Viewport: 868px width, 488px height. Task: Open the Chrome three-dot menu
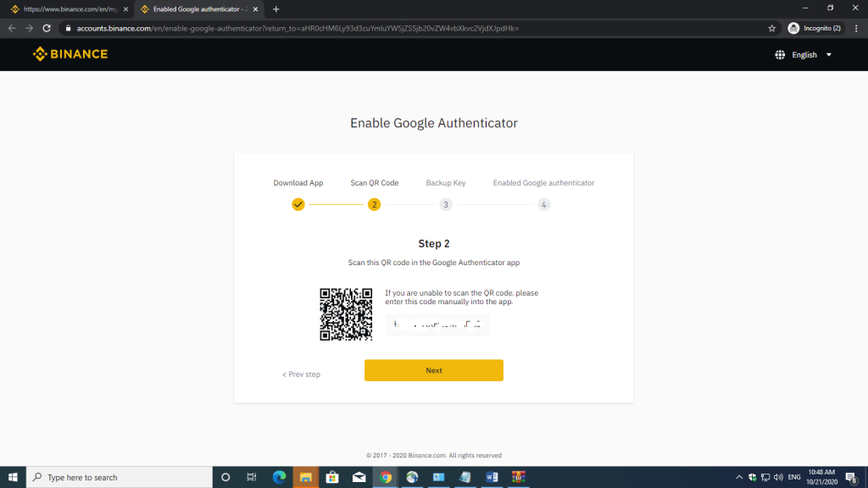tap(856, 28)
